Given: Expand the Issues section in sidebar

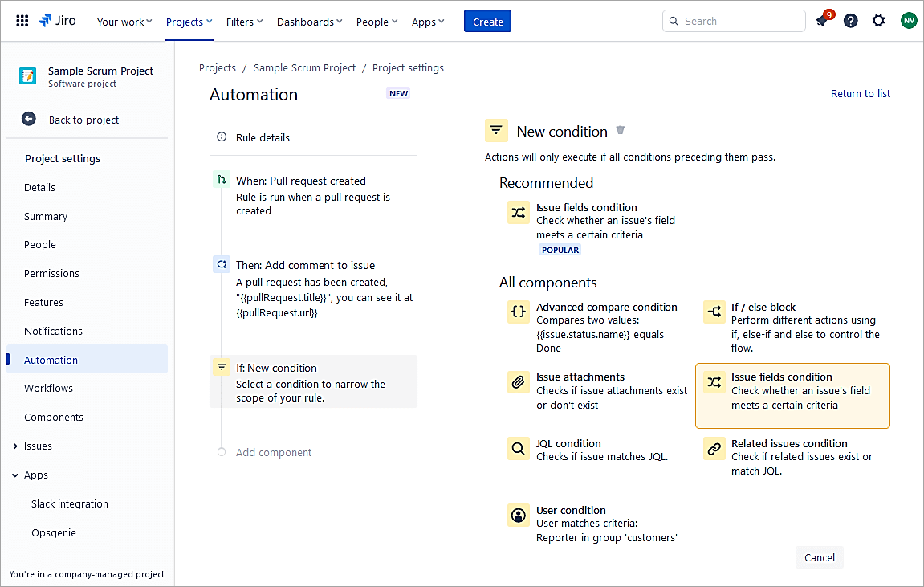Looking at the screenshot, I should click(15, 446).
